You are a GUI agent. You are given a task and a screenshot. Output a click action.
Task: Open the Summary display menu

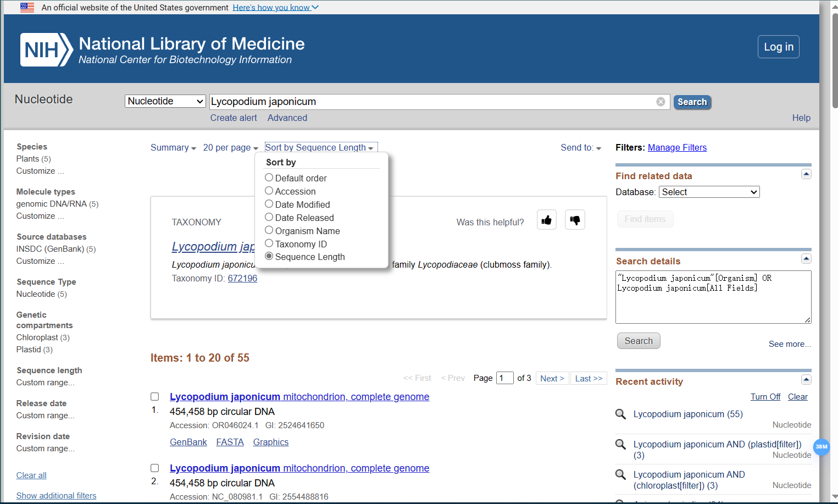tap(173, 148)
